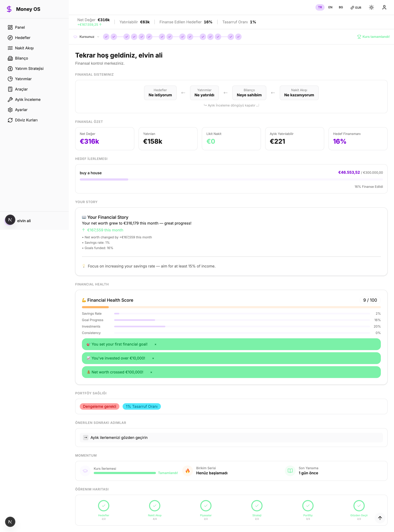Click the trophy icon beside Kurs tamamlandı
394x532 pixels.
tap(359, 37)
